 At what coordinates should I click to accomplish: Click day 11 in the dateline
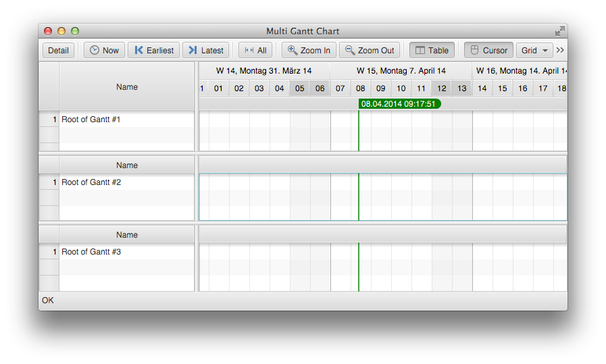coord(422,88)
